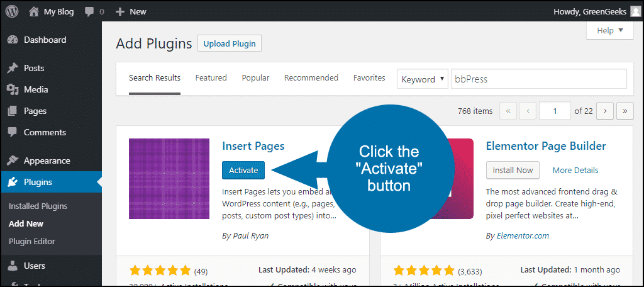Image resolution: width=644 pixels, height=287 pixels.
Task: Click the bbPress plugin search field
Action: tap(539, 79)
